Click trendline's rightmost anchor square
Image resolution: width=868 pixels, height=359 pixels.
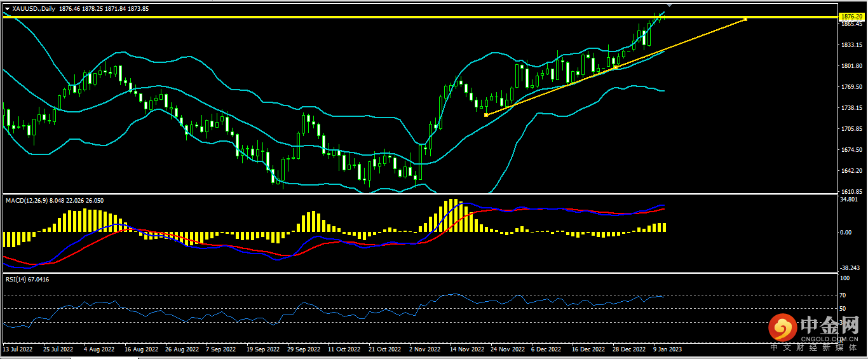coord(745,20)
